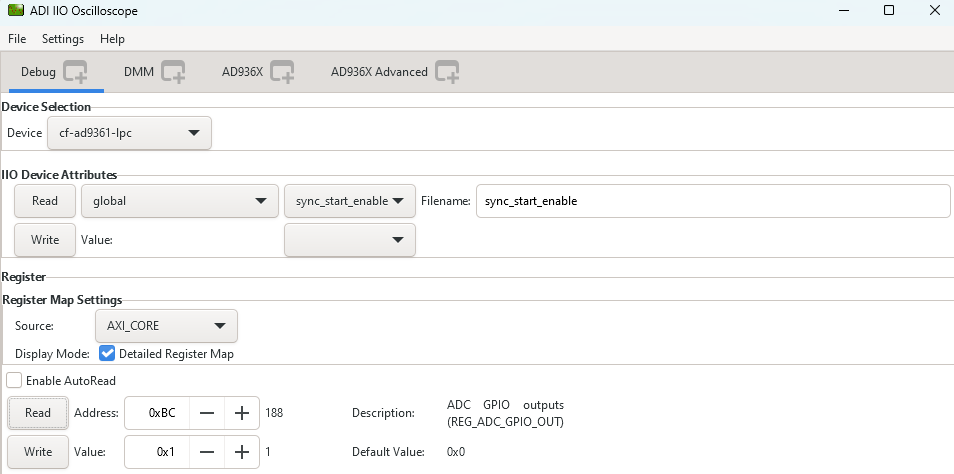Click the ADI IIO Oscilloscope app icon
The width and height of the screenshot is (954, 474).
[16, 10]
